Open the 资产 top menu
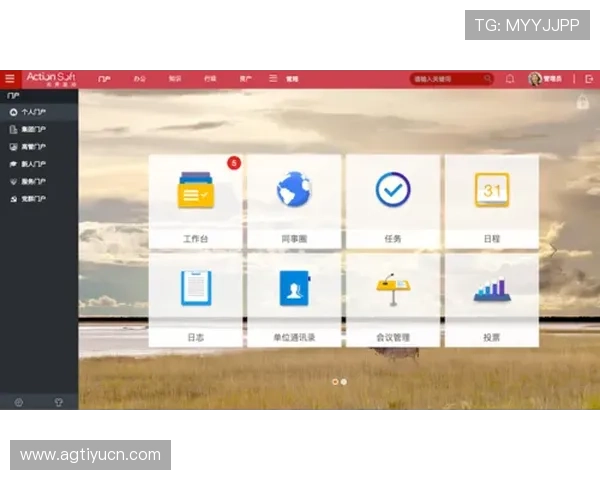Image resolution: width=600 pixels, height=480 pixels. pyautogui.click(x=246, y=79)
